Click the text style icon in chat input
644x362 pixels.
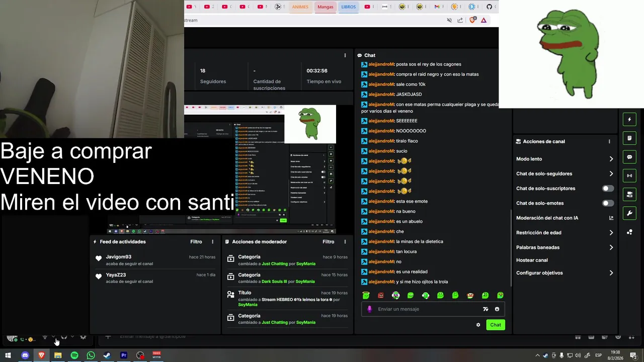pyautogui.click(x=486, y=309)
